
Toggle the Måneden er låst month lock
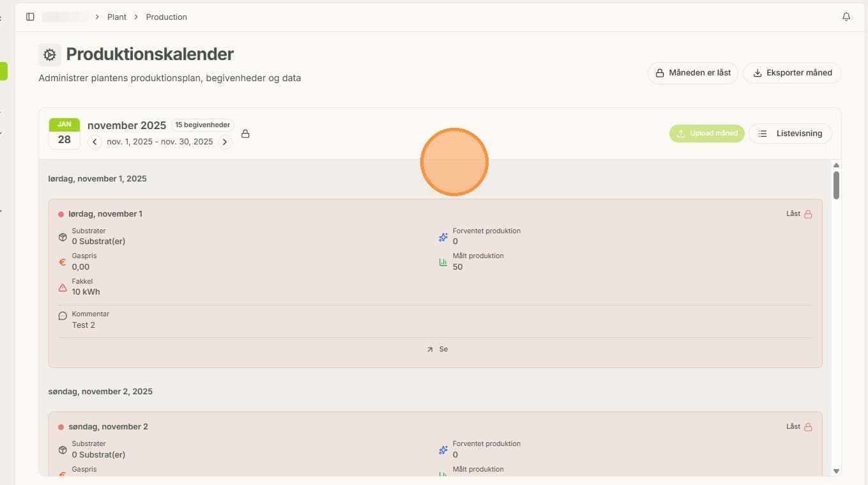(693, 73)
